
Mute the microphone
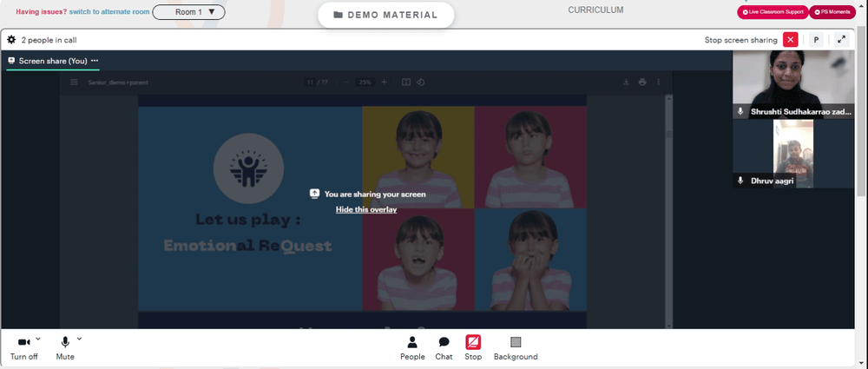click(65, 348)
